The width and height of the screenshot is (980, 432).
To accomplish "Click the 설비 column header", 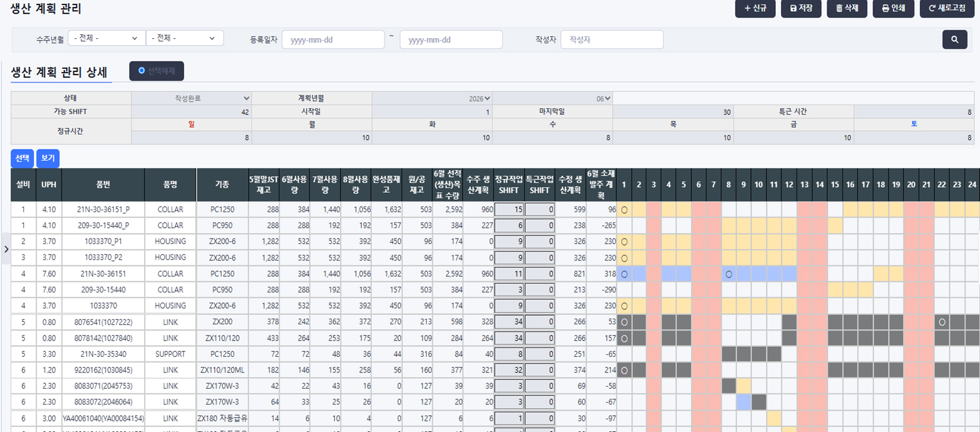I will coord(23,185).
